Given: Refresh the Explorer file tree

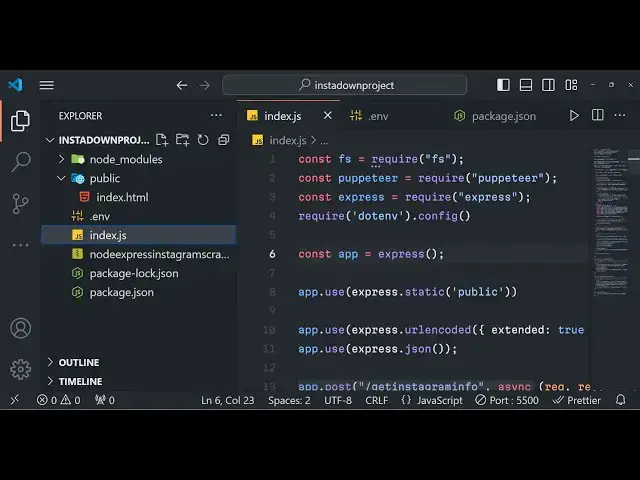Looking at the screenshot, I should pos(203,140).
